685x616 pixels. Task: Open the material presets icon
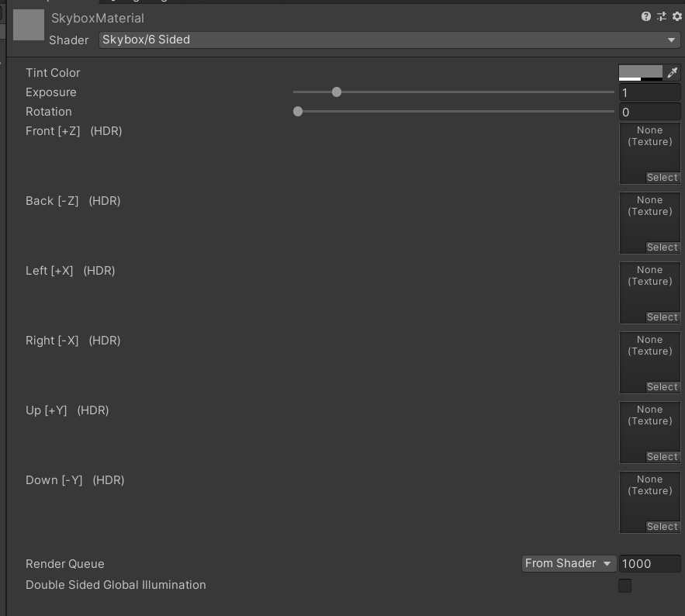tap(662, 16)
